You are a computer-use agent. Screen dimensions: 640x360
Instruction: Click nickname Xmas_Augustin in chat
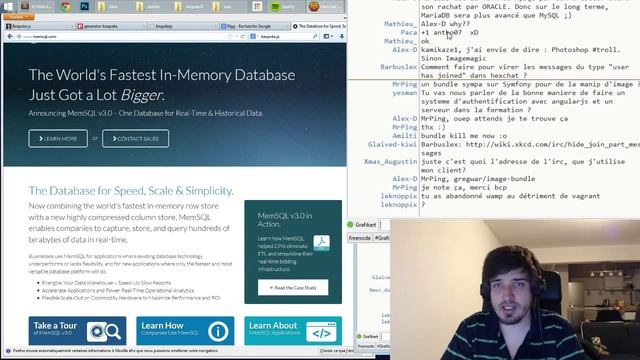[391, 161]
